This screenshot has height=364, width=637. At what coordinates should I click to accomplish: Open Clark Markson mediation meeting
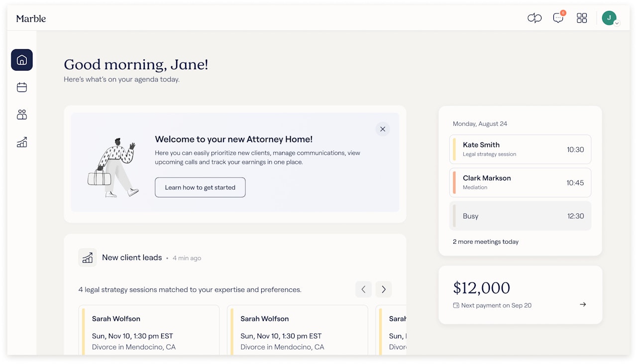coord(520,182)
